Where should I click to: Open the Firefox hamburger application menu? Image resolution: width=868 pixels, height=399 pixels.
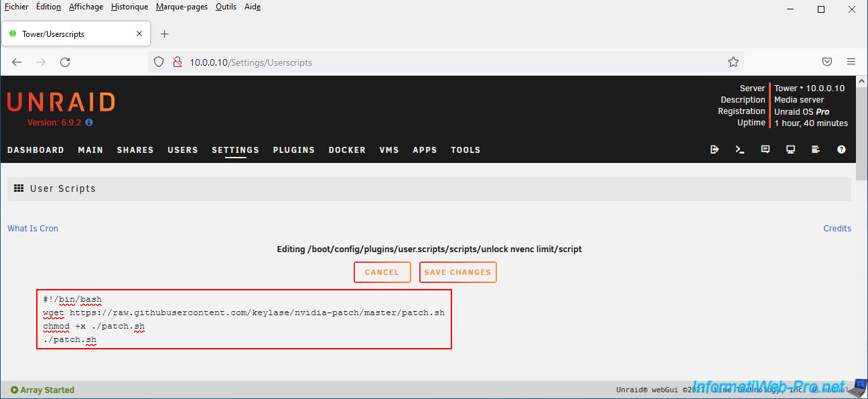click(x=851, y=62)
